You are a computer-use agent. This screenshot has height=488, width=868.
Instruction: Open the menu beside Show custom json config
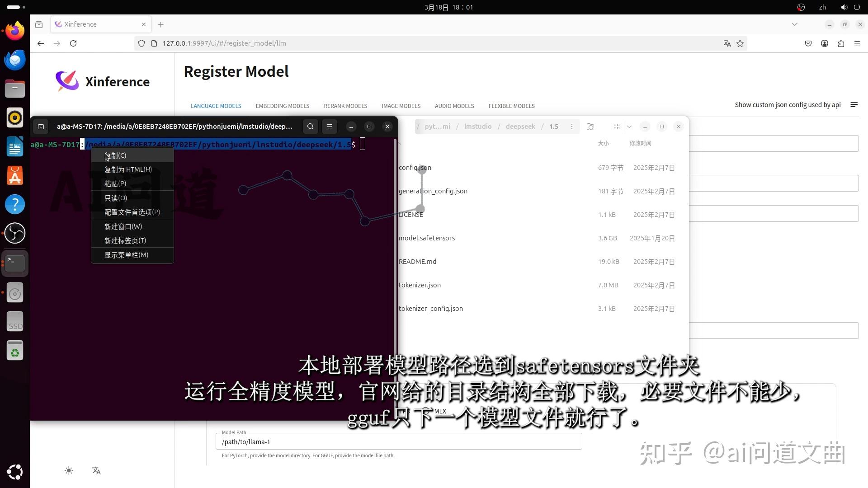click(854, 104)
